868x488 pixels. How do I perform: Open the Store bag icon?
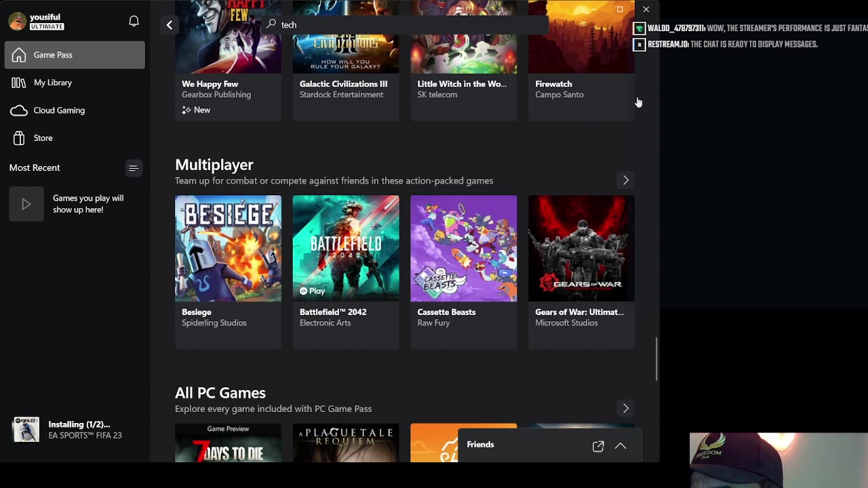tap(19, 138)
